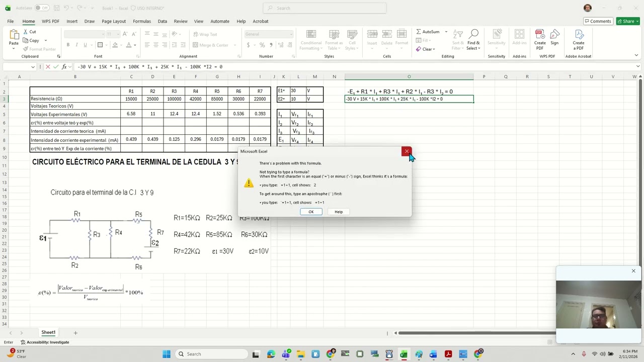The width and height of the screenshot is (644, 362).
Task: Click Adobe Acrobat Create a PDF
Action: click(x=579, y=40)
